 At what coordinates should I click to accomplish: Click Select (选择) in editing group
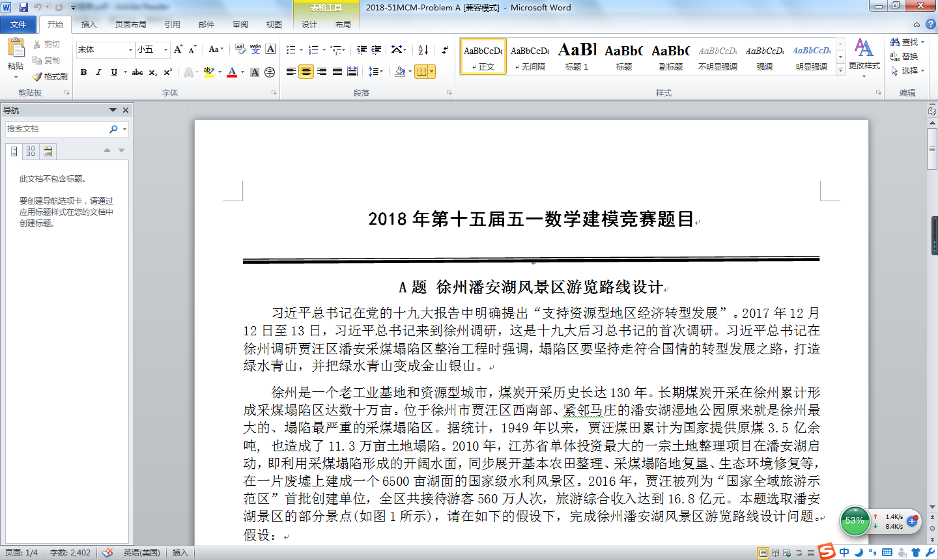pyautogui.click(x=907, y=70)
